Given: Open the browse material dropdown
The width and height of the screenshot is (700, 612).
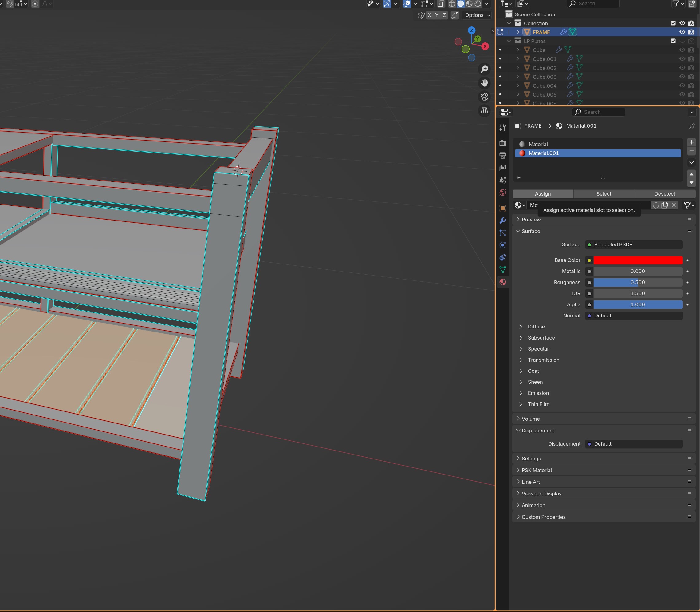Looking at the screenshot, I should tap(520, 205).
